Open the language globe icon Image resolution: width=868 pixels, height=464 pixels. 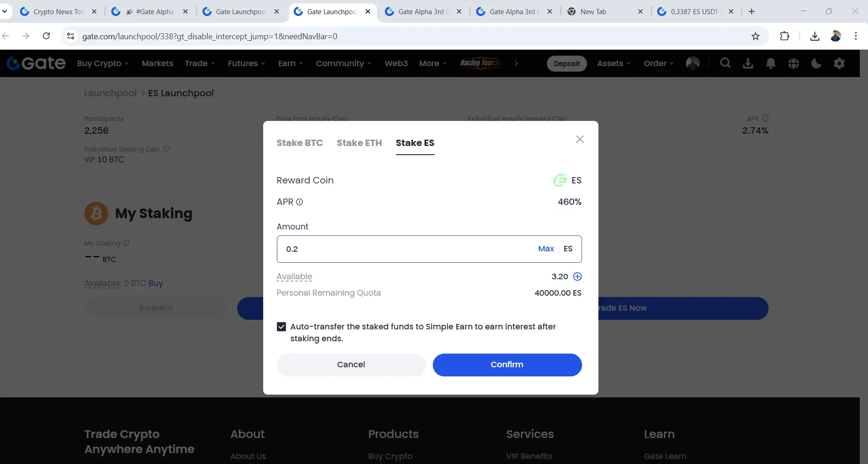tap(794, 63)
